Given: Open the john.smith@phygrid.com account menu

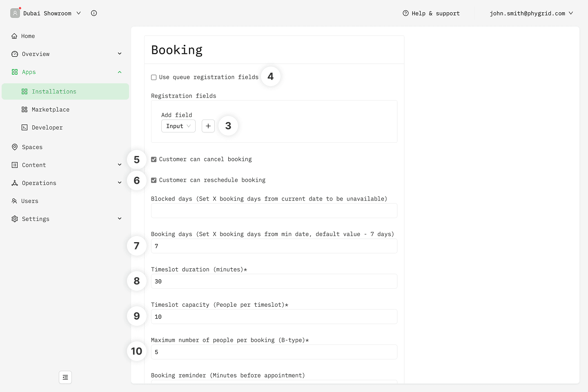Looking at the screenshot, I should coord(531,13).
